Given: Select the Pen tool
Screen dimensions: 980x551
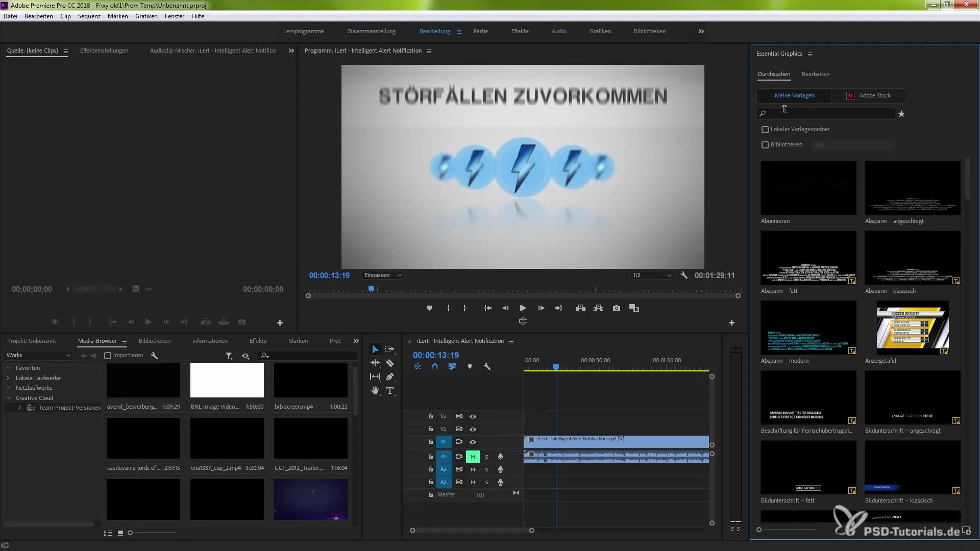Looking at the screenshot, I should click(x=390, y=377).
